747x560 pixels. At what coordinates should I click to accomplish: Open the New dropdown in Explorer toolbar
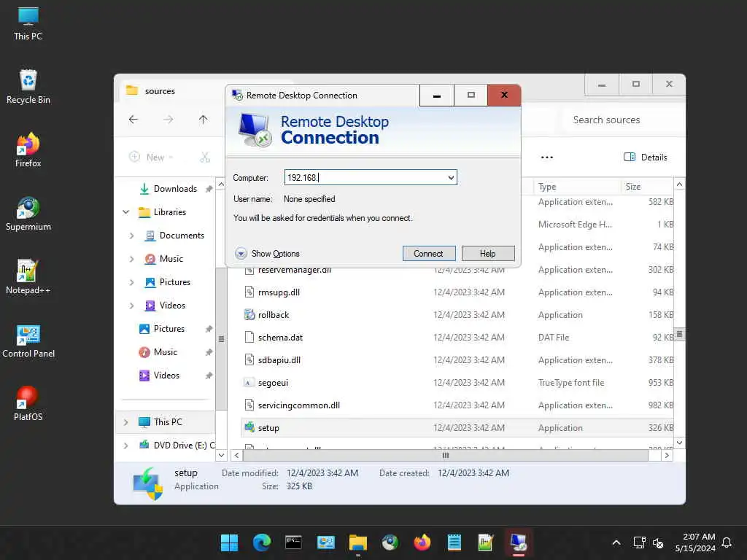tap(150, 157)
